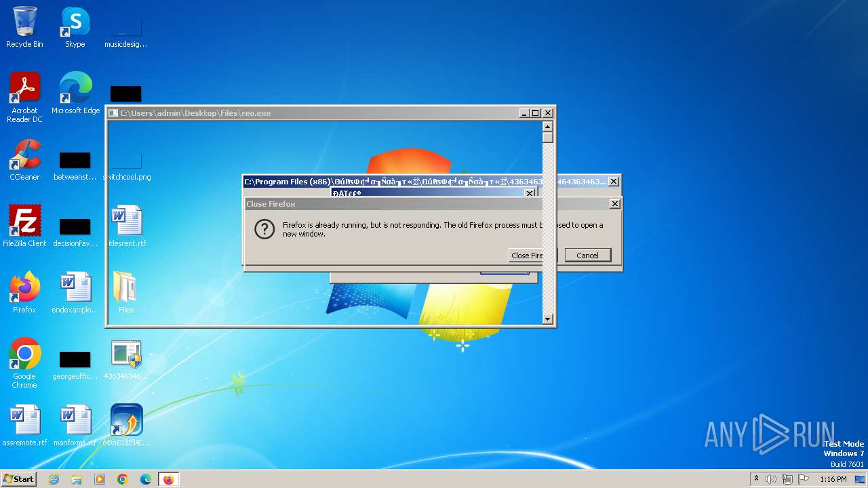The height and width of the screenshot is (488, 868).
Task: Select endexample document icon
Action: (x=75, y=292)
